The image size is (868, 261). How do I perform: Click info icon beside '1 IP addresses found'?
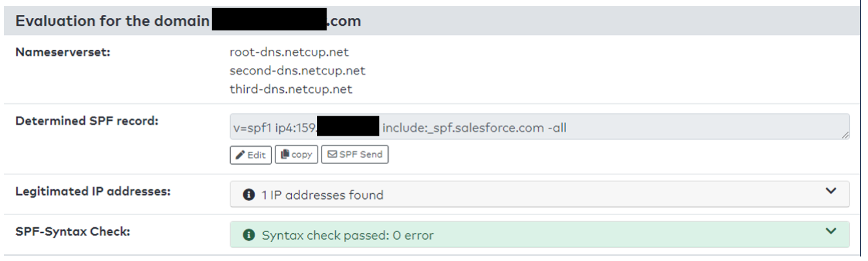click(x=248, y=194)
